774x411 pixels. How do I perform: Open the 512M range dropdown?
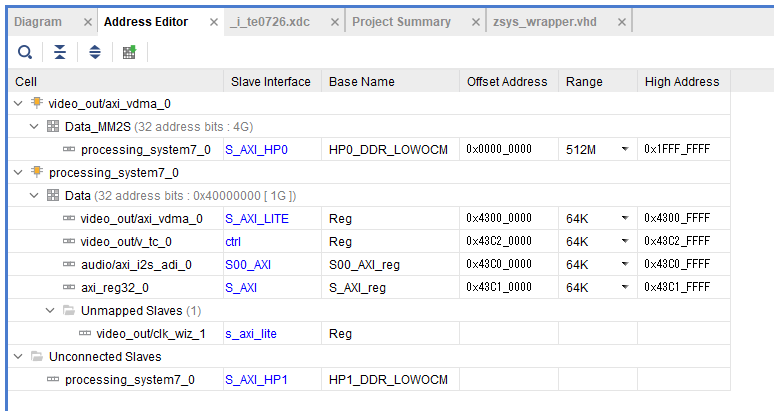point(625,149)
